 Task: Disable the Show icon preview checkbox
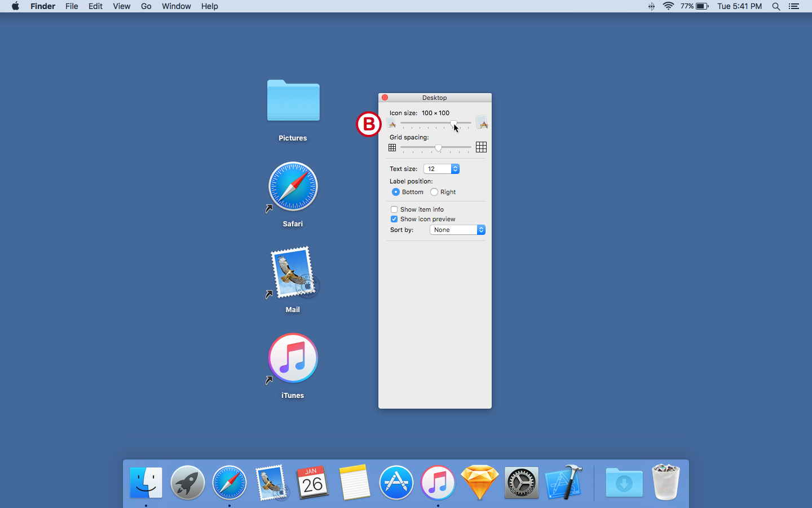(x=394, y=219)
